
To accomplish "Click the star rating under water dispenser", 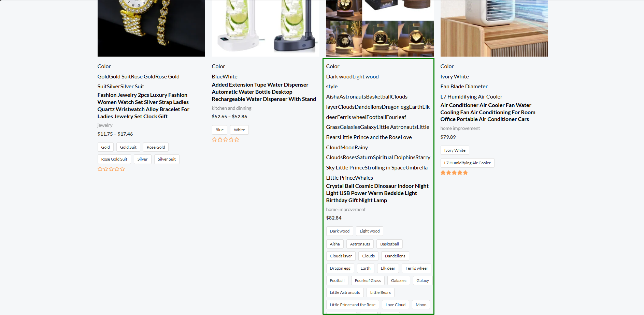I will pyautogui.click(x=226, y=140).
